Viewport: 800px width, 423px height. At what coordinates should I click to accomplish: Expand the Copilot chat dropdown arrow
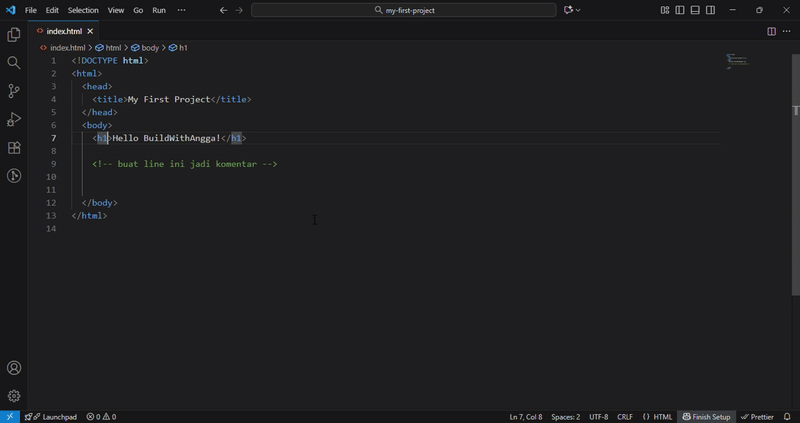click(x=580, y=10)
